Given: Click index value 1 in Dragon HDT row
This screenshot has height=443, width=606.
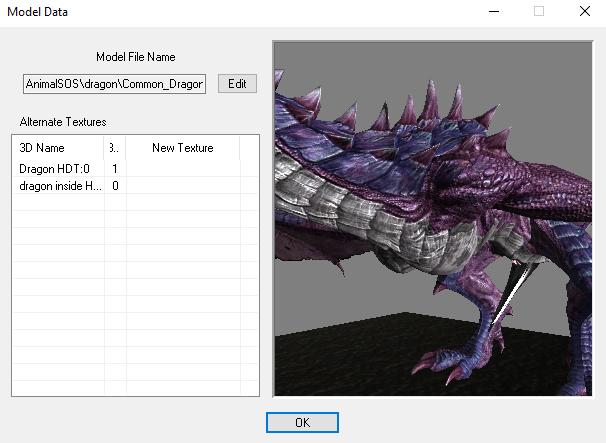Looking at the screenshot, I should [115, 169].
